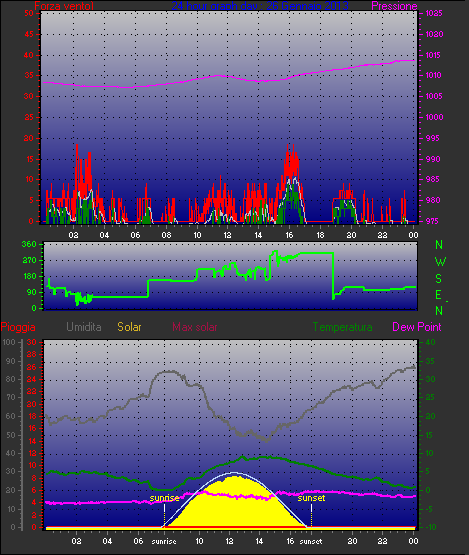
Task: Click the Forza vento legend label
Action: pyautogui.click(x=64, y=6)
